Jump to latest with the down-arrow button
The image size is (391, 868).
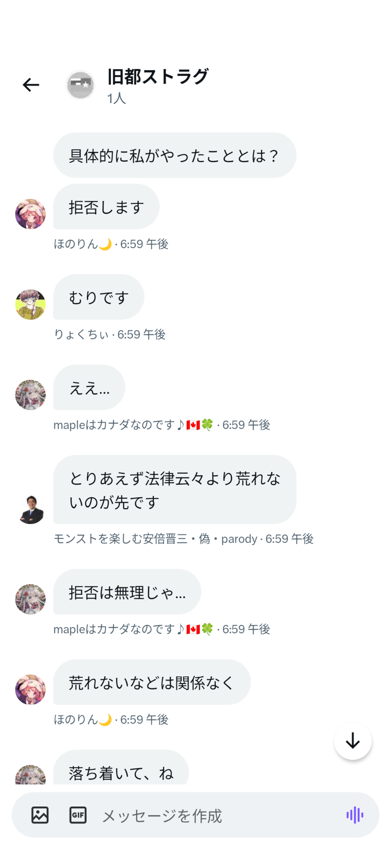[353, 741]
